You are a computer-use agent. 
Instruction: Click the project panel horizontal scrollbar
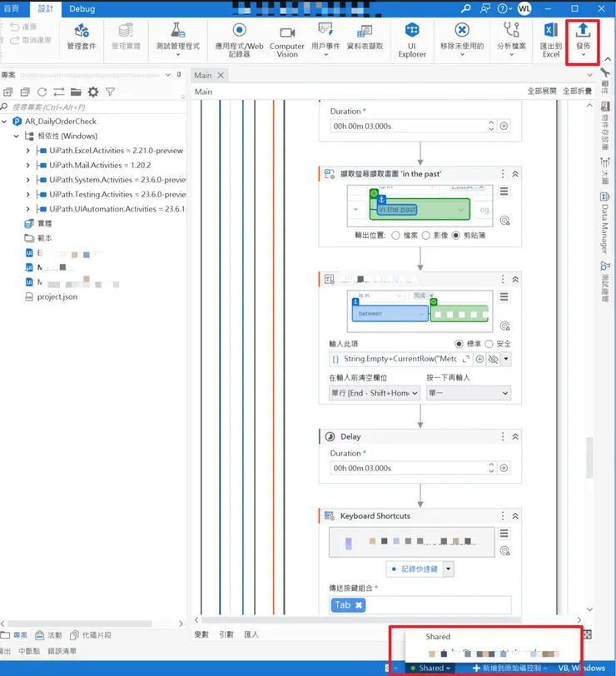[x=80, y=624]
